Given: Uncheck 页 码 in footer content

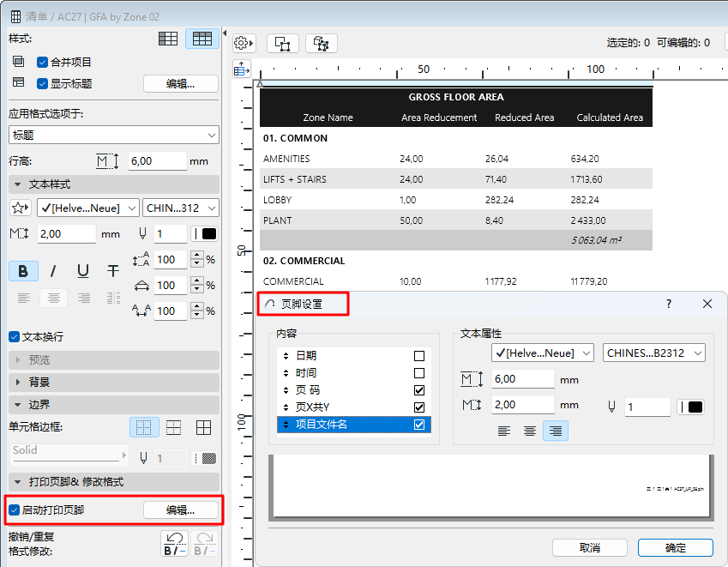Looking at the screenshot, I should (419, 389).
